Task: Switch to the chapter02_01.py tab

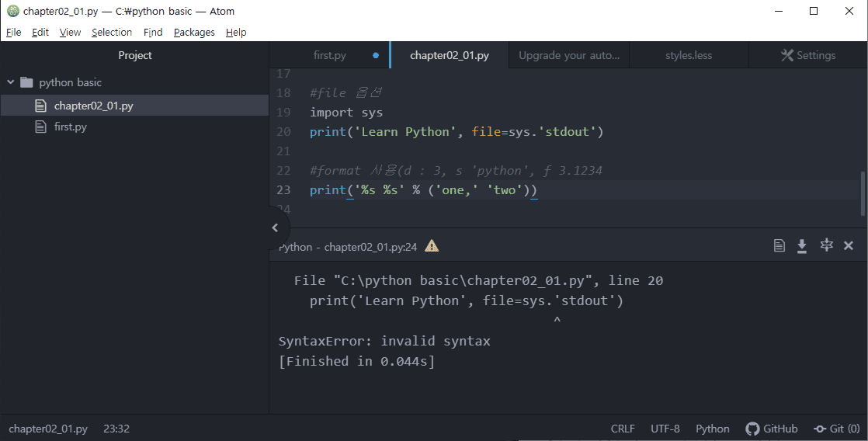Action: click(x=450, y=55)
